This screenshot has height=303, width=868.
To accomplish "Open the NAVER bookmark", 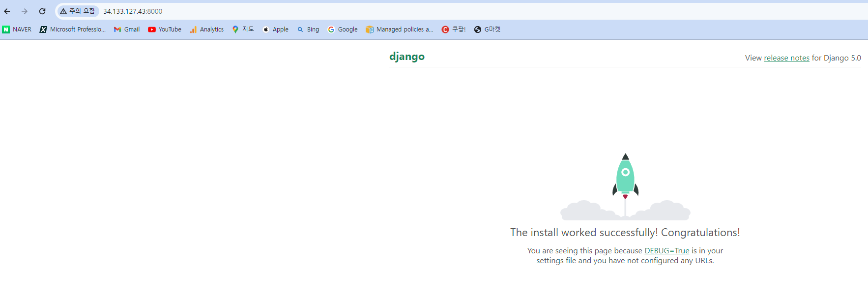I will coord(17,30).
